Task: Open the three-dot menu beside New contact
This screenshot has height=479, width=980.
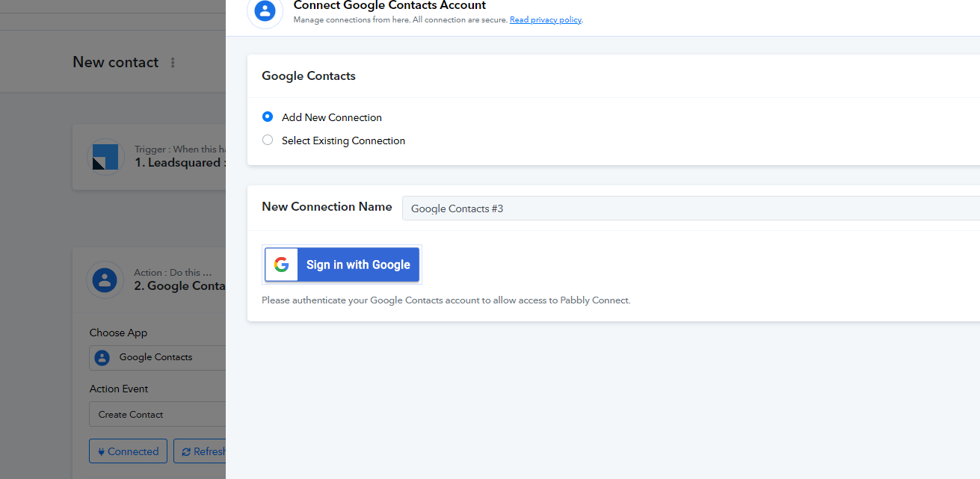Action: click(x=173, y=63)
